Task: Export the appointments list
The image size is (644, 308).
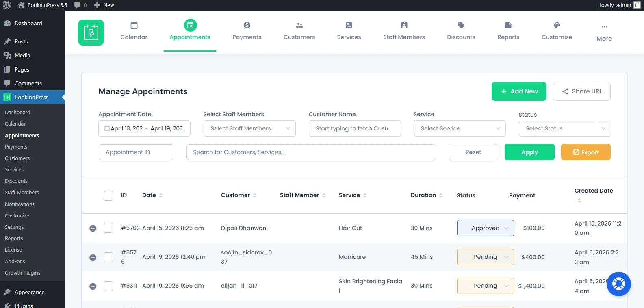Action: (586, 152)
